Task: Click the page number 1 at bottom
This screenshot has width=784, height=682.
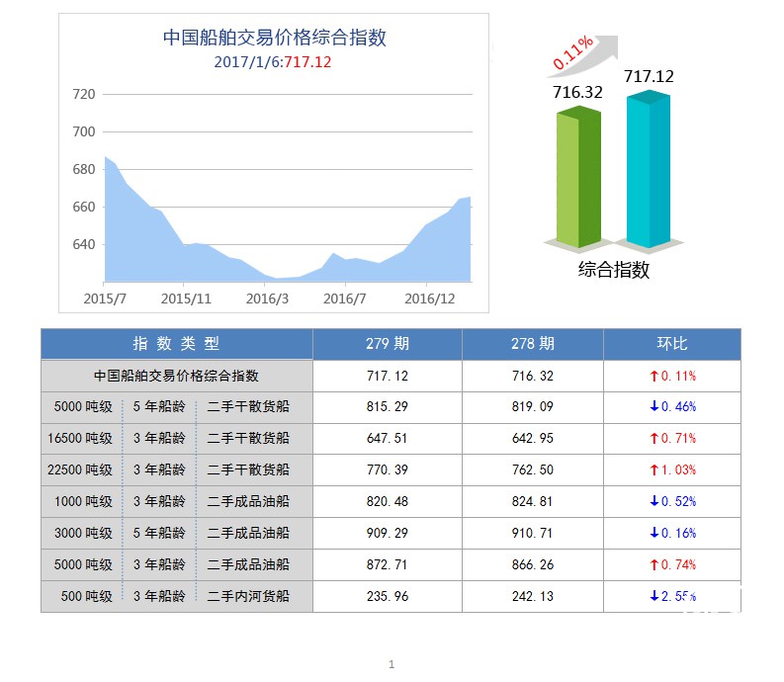Action: [392, 664]
